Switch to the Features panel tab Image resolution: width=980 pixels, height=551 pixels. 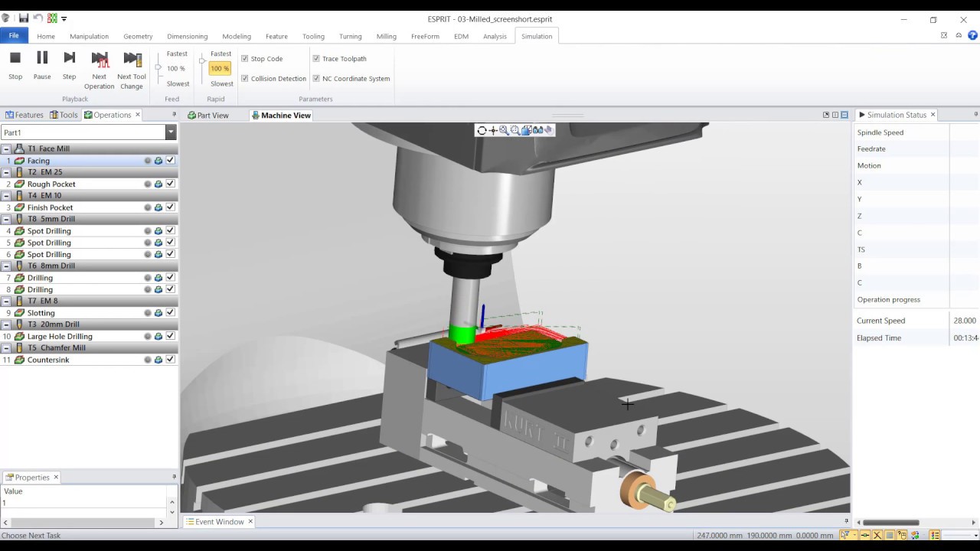tap(24, 115)
